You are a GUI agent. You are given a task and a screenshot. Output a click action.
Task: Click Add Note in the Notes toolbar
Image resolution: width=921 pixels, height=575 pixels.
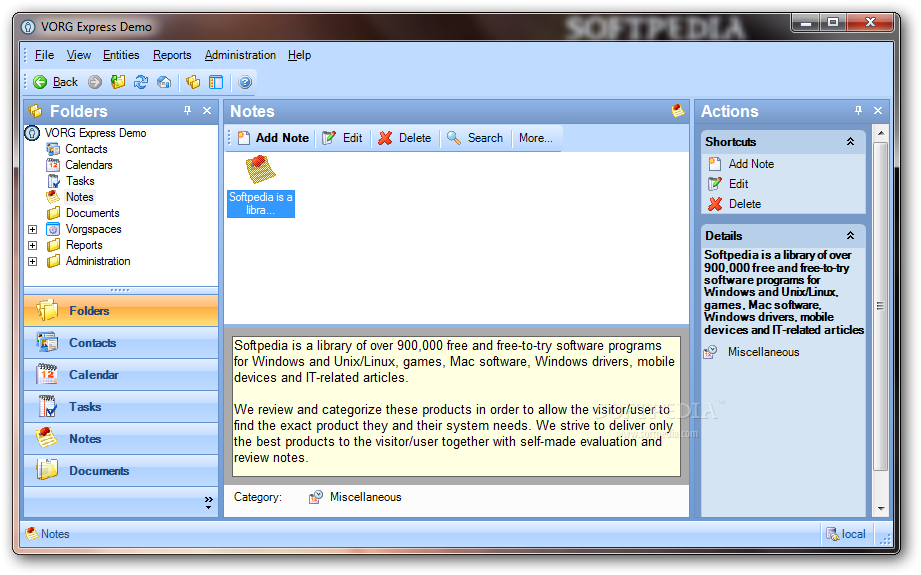tap(273, 138)
